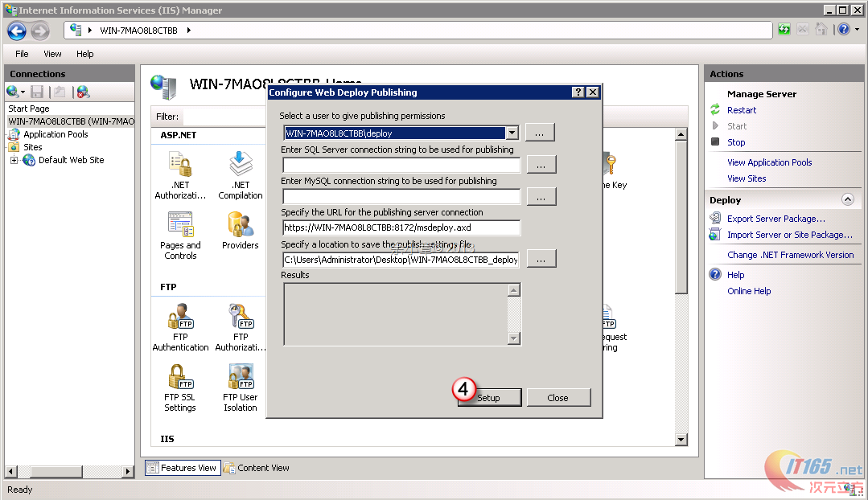This screenshot has width=868, height=500.
Task: Click the Close button in dialog
Action: click(x=558, y=398)
